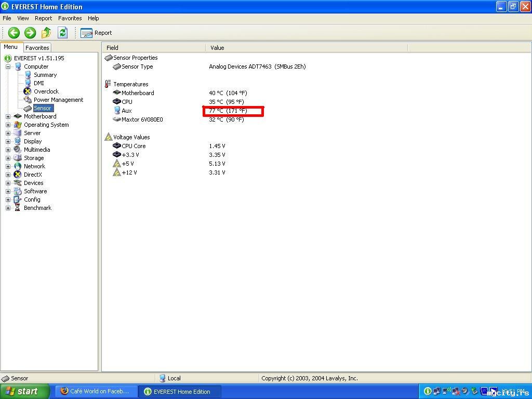532x399 pixels.
Task: Click the Value column header
Action: click(307, 48)
